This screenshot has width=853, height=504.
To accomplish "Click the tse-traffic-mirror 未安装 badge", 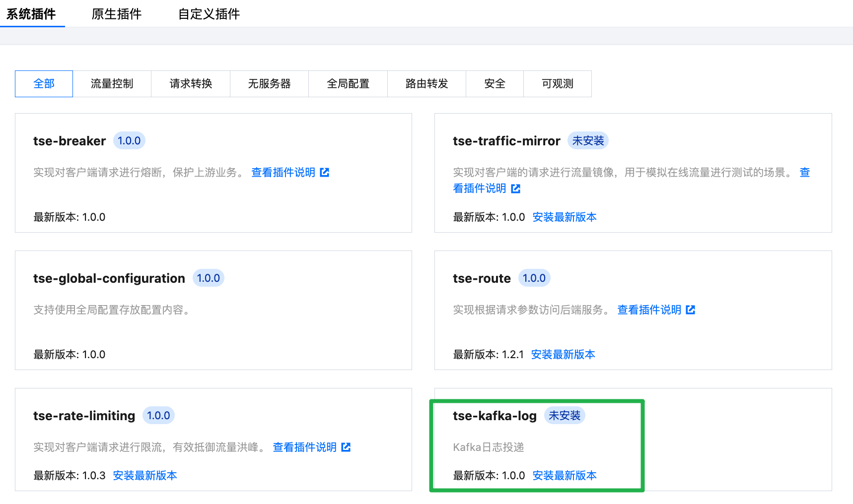I will click(x=588, y=141).
